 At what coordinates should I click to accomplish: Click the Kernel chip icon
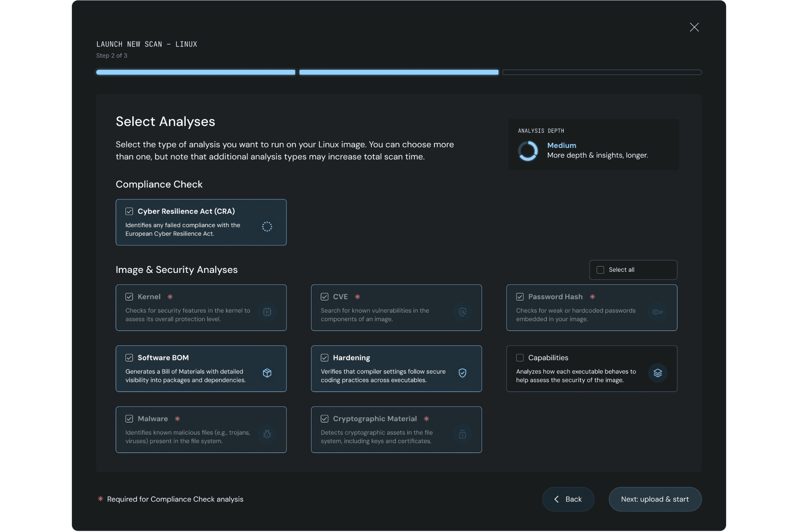[267, 312]
